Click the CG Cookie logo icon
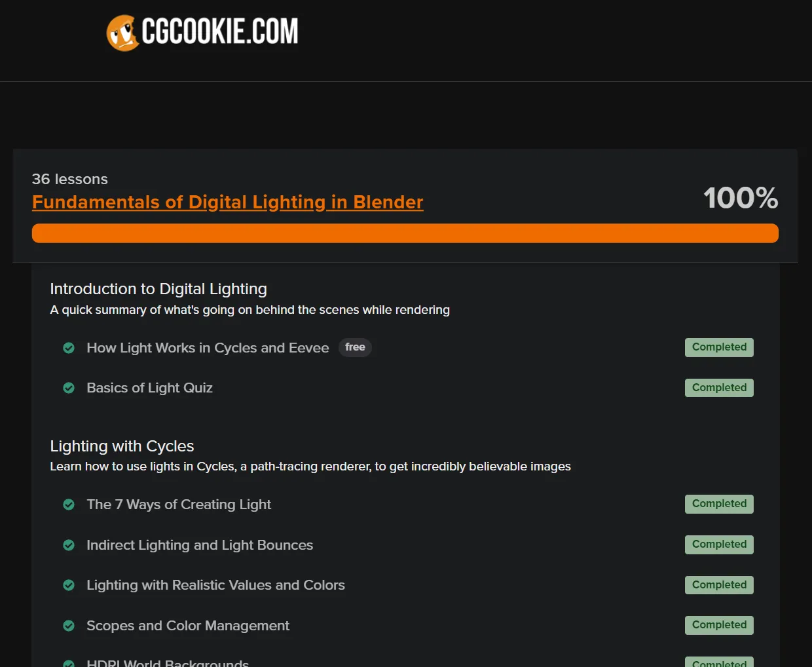Screen dimensions: 812x667 123,33
